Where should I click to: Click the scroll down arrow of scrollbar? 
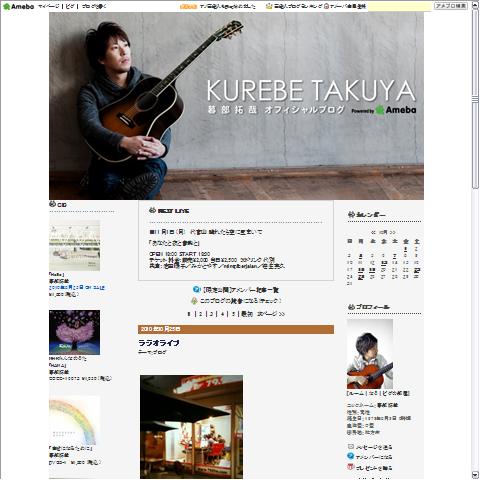click(475, 475)
